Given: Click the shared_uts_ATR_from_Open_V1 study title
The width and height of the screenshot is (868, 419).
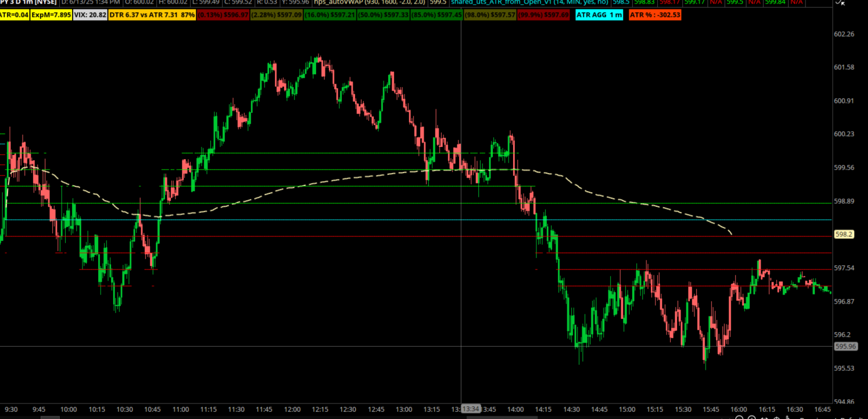Looking at the screenshot, I should pyautogui.click(x=529, y=2).
